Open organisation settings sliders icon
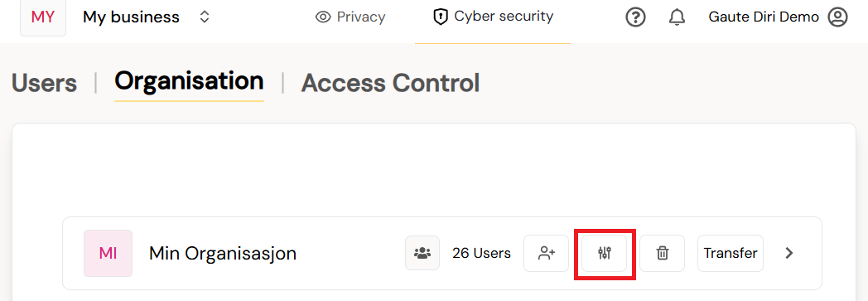The width and height of the screenshot is (868, 301). 605,254
